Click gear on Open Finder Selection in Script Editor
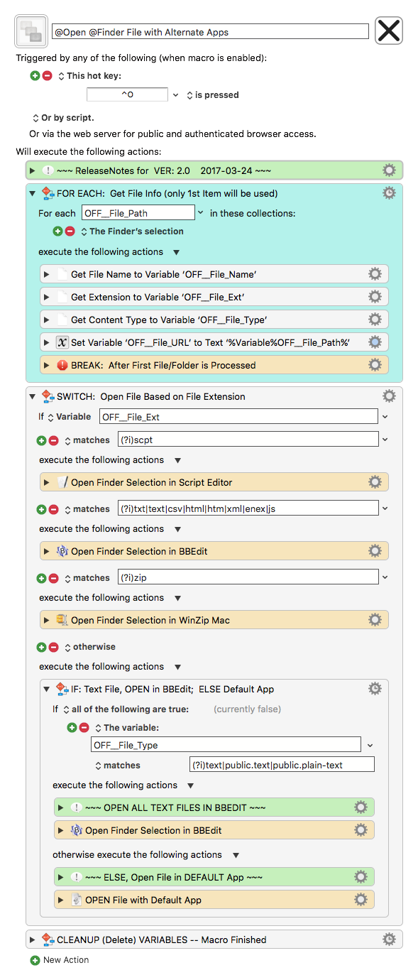This screenshot has height=980, width=418. pos(375,482)
